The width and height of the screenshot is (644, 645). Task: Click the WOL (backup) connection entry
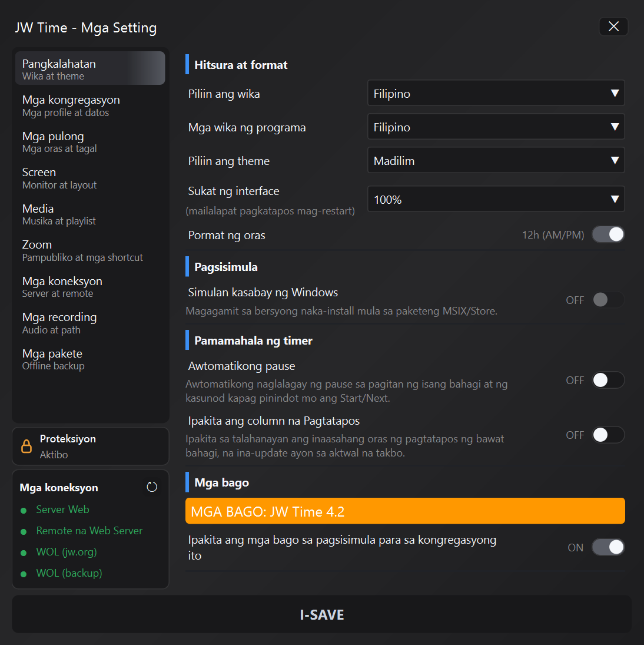coord(69,573)
